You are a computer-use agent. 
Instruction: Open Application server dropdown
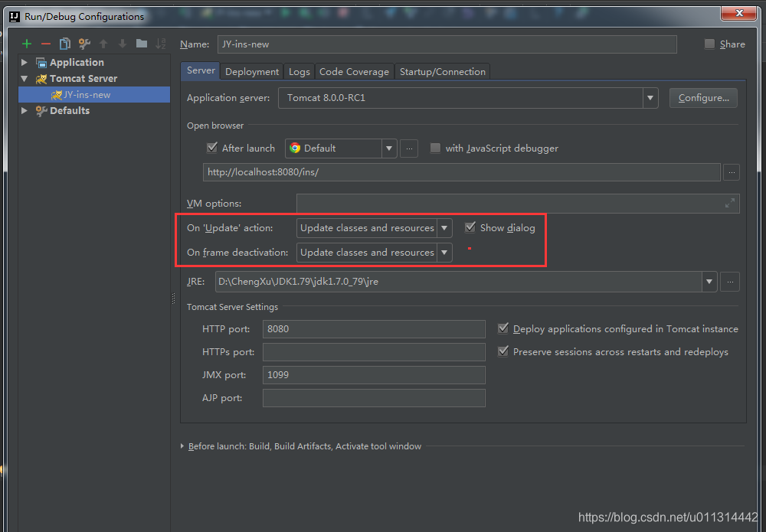650,98
